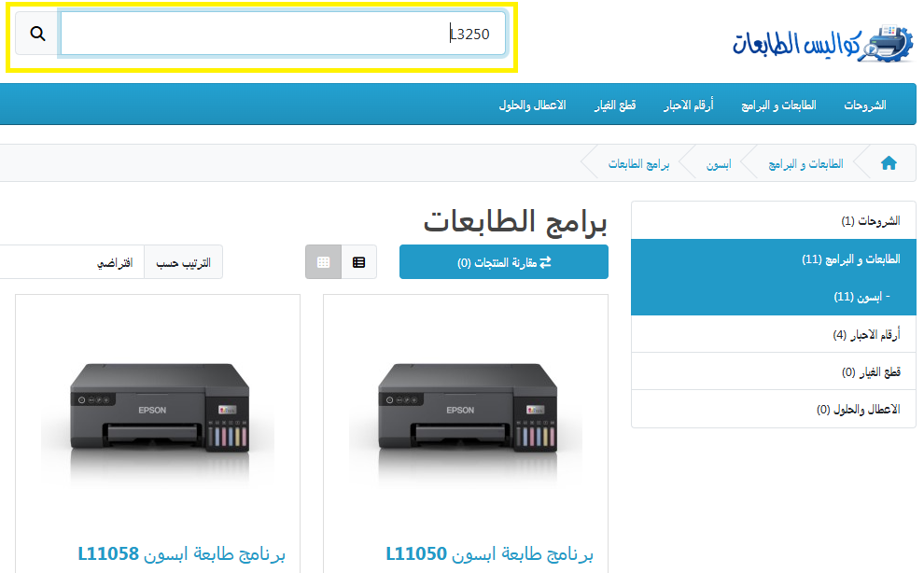Switch to grid view layout
The image size is (924, 573).
[x=323, y=262]
